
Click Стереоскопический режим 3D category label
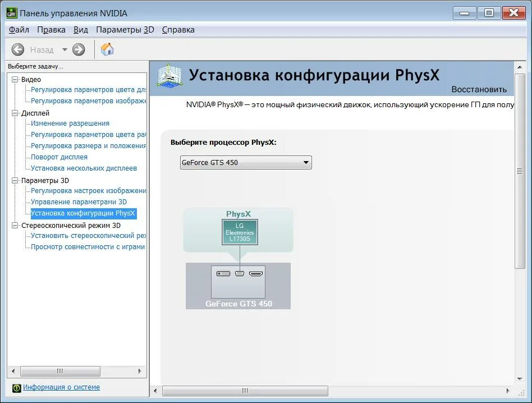71,225
